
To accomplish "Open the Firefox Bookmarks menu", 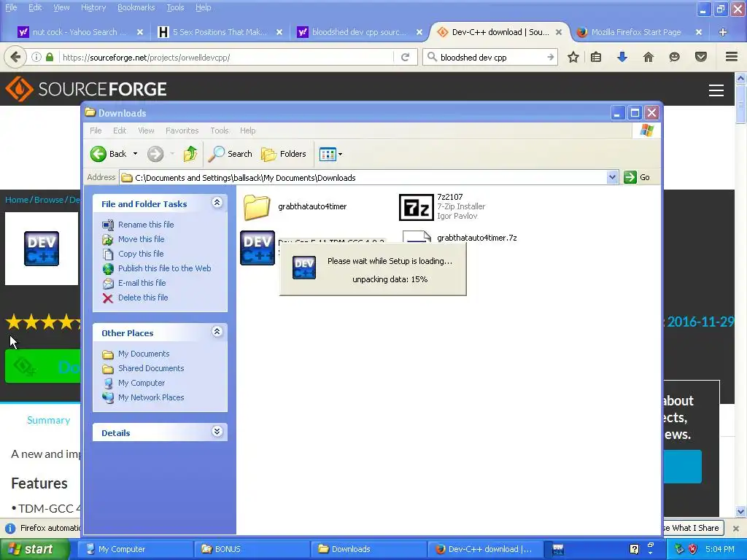I will [x=136, y=7].
